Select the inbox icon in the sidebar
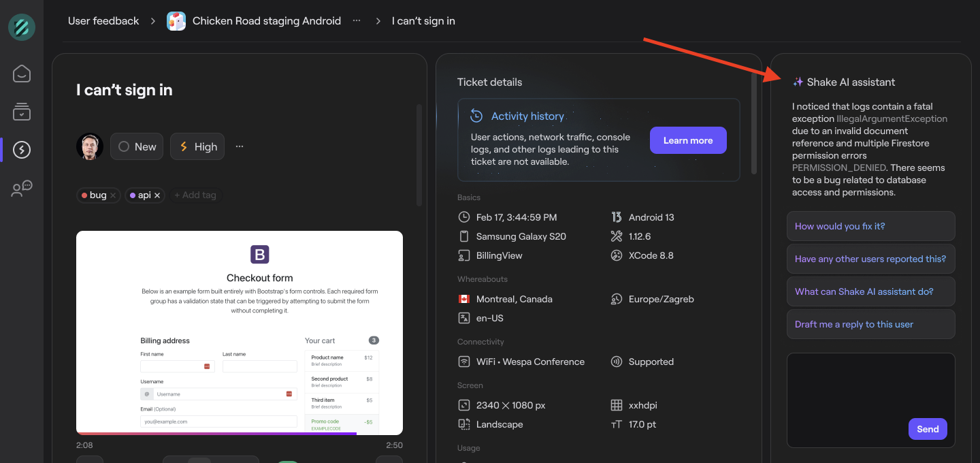The height and width of the screenshot is (463, 980). (21, 112)
